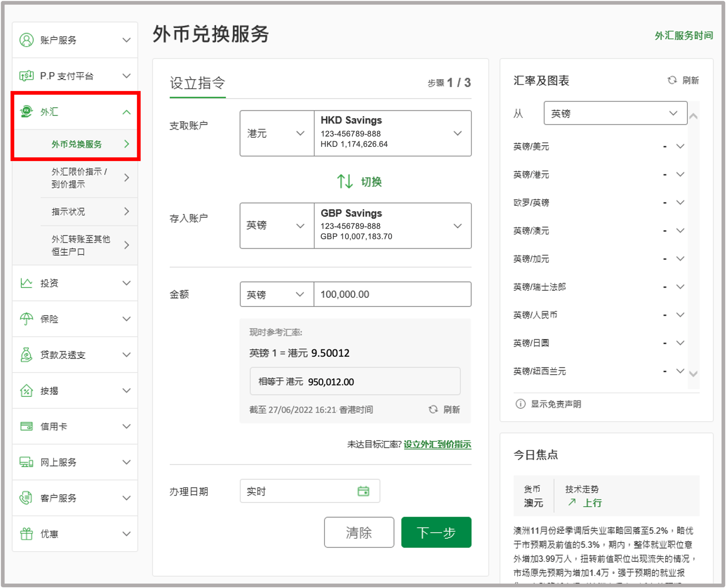
Task: Expand the 英镑/港元 rate row
Action: click(x=680, y=174)
